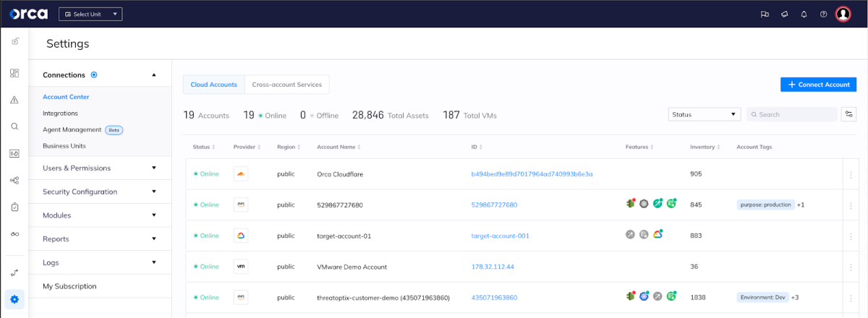This screenshot has height=318, width=868.
Task: Click the +1 tags indicator
Action: pyautogui.click(x=801, y=205)
